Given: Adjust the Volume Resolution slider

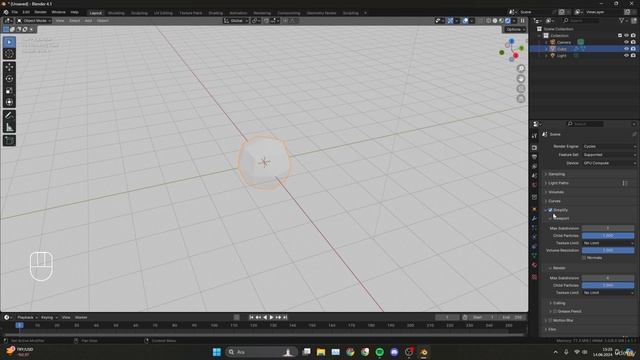Looking at the screenshot, I should pyautogui.click(x=608, y=251).
